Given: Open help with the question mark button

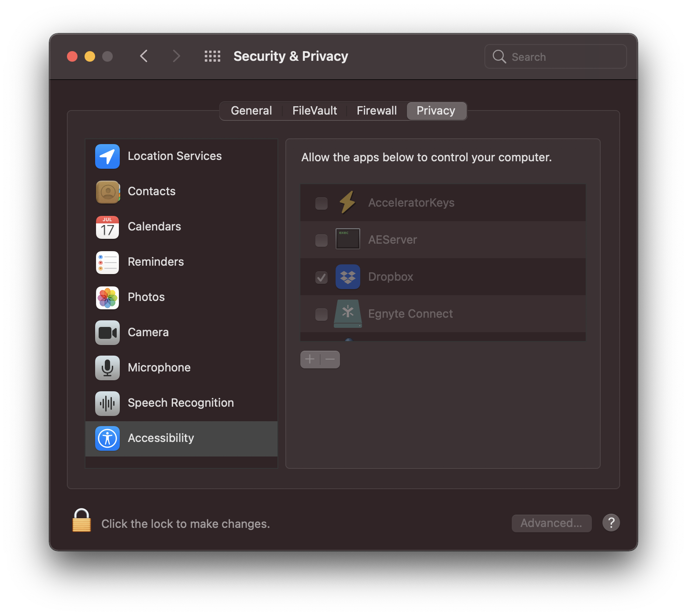Looking at the screenshot, I should coord(611,523).
